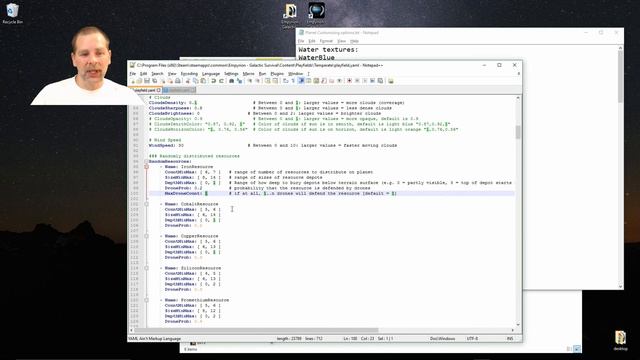Collapse the PromethiumResource block fold marker
This screenshot has width=640, height=360.
tap(146, 300)
